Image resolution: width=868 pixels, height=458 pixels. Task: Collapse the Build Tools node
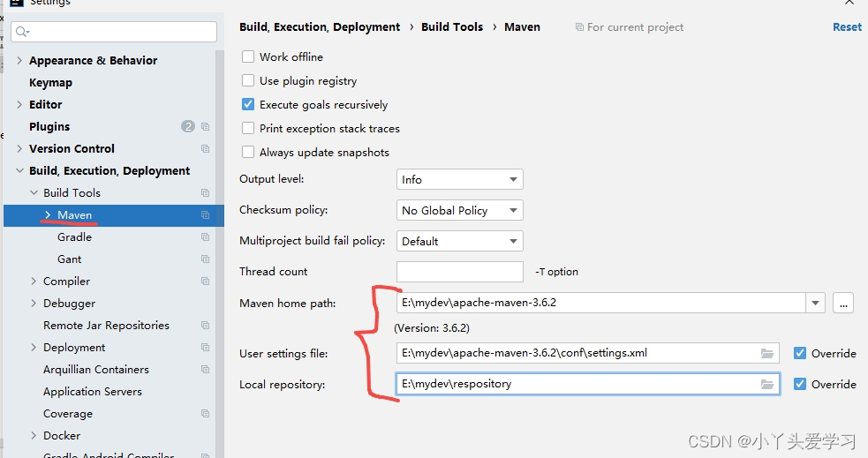[34, 193]
